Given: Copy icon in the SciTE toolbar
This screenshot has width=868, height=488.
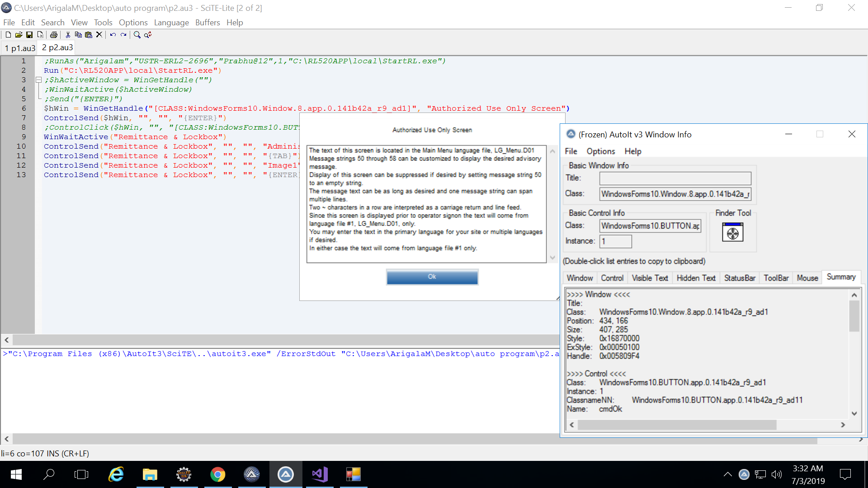Looking at the screenshot, I should pyautogui.click(x=78, y=35).
